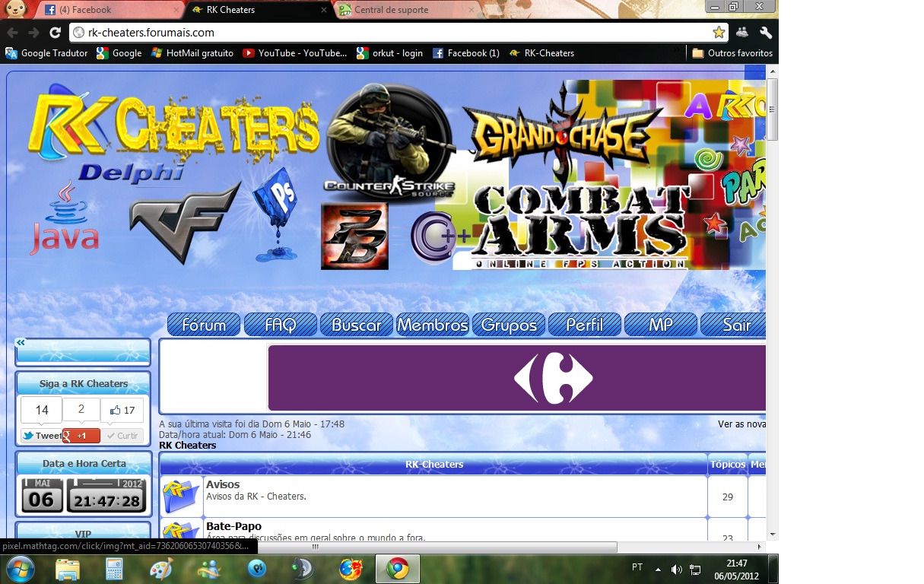Click the Facebook like count 17
Screen dimensions: 924x584
122,410
